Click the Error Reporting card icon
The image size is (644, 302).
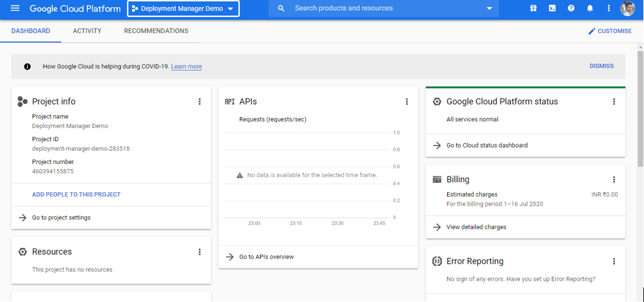pyautogui.click(x=437, y=261)
